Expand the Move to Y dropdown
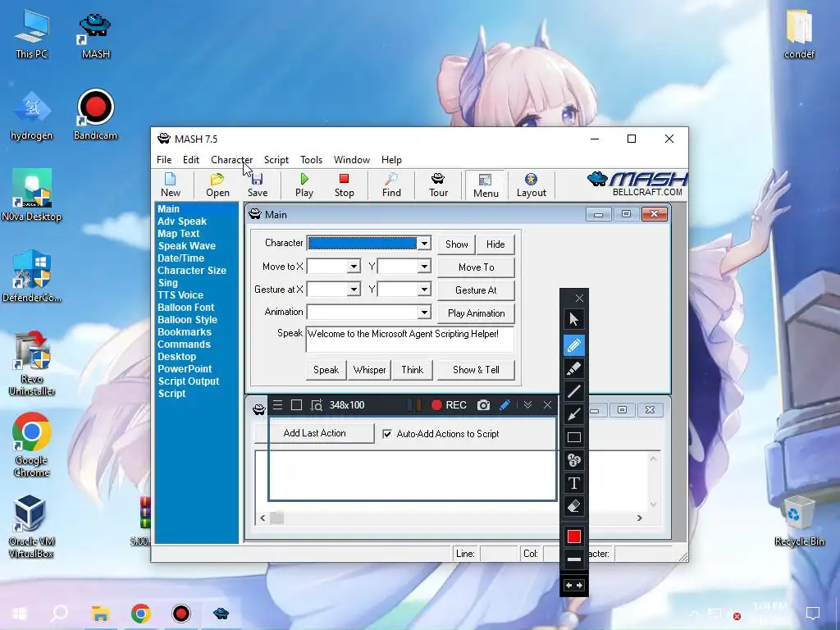840x630 pixels. [424, 267]
